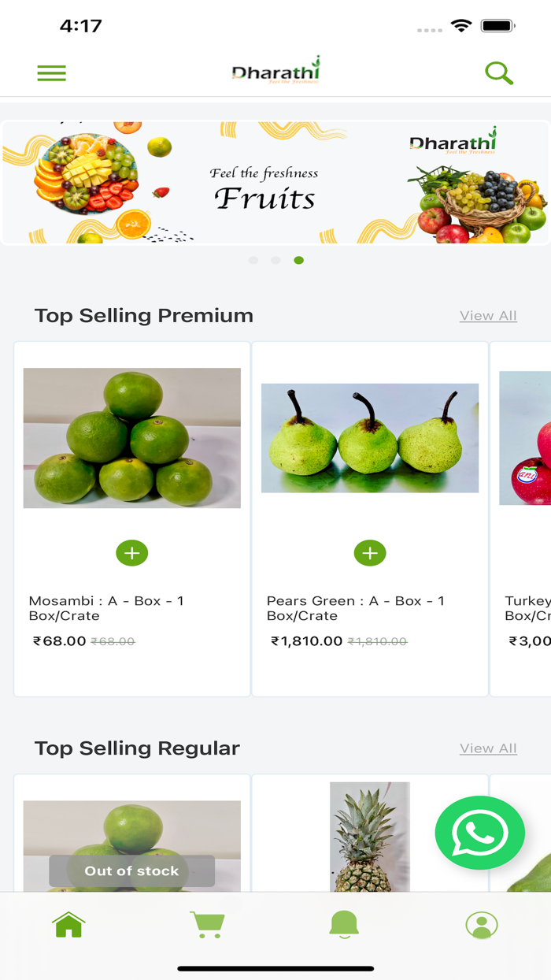Viewport: 551px width, 980px height.
Task: Open WhatsApp chat button
Action: pyautogui.click(x=479, y=833)
